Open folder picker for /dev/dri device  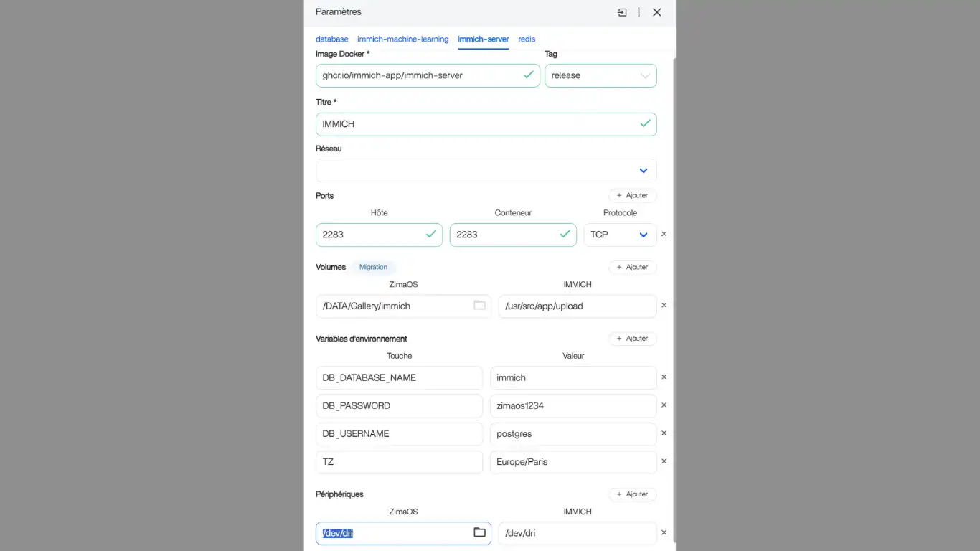[x=479, y=532]
